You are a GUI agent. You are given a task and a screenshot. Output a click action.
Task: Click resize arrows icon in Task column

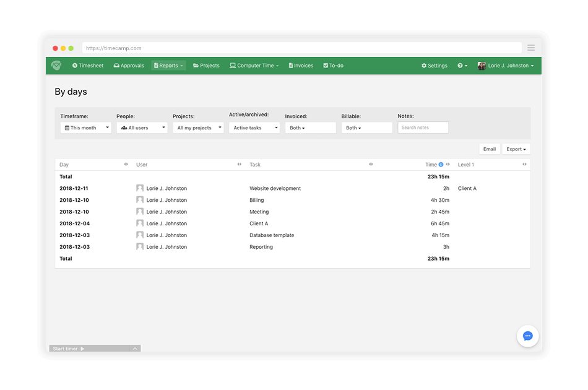click(x=371, y=165)
